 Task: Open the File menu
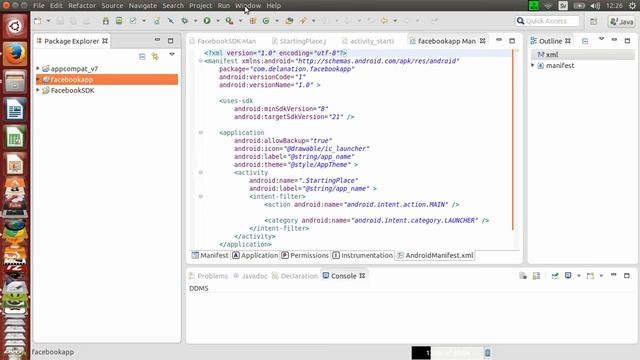pos(39,6)
